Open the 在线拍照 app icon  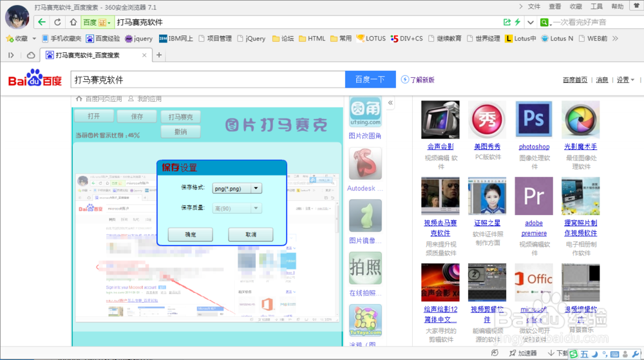pyautogui.click(x=365, y=269)
